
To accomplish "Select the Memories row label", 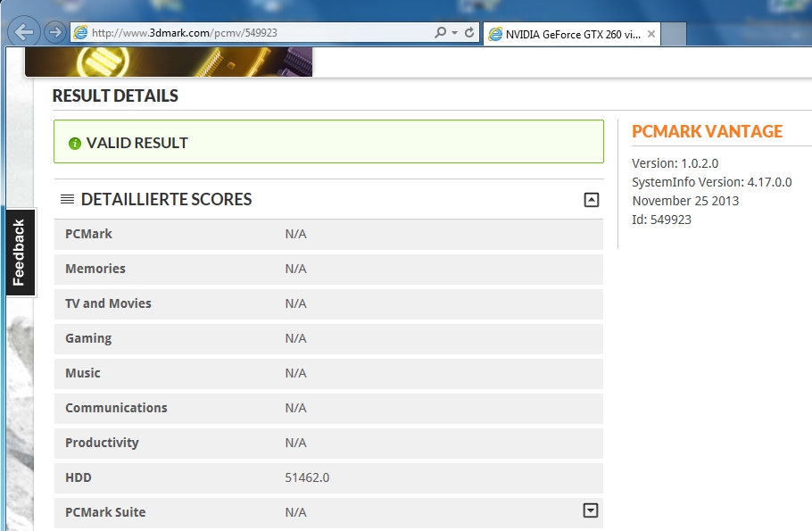I will [95, 269].
